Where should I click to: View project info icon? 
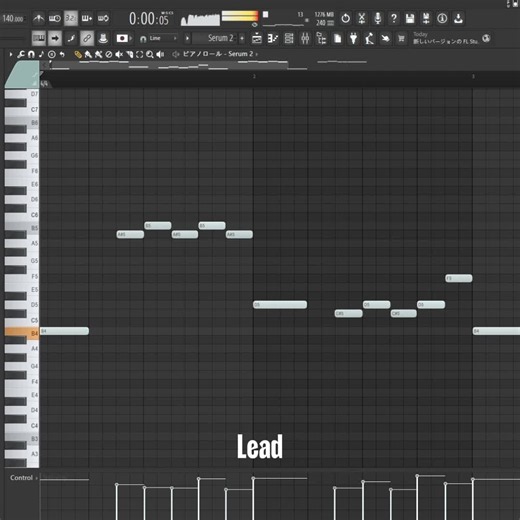[x=442, y=18]
